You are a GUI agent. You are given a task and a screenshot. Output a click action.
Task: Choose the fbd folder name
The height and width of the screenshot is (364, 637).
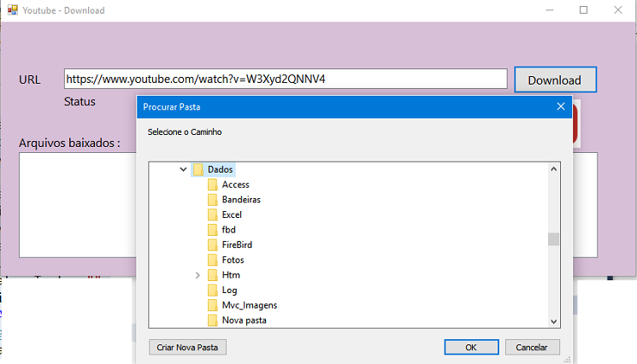[228, 230]
